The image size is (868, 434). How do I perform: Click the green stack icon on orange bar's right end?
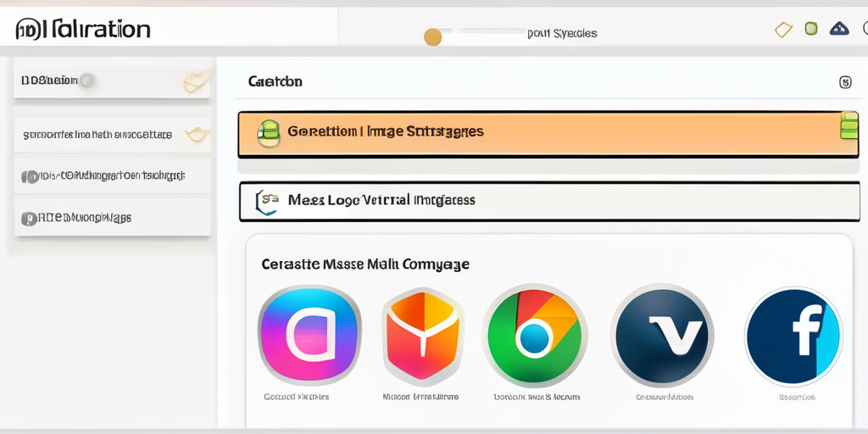click(849, 125)
